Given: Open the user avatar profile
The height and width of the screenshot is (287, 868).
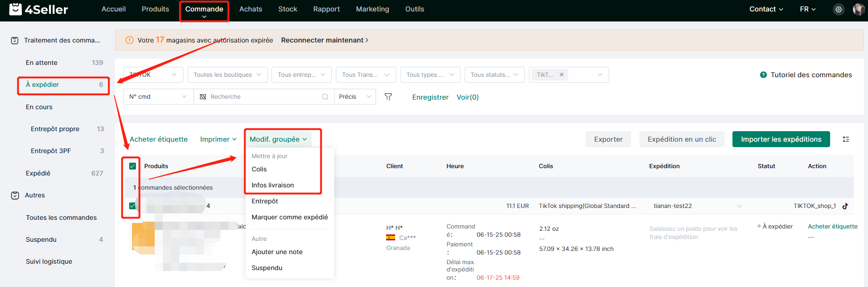Looking at the screenshot, I should 858,9.
